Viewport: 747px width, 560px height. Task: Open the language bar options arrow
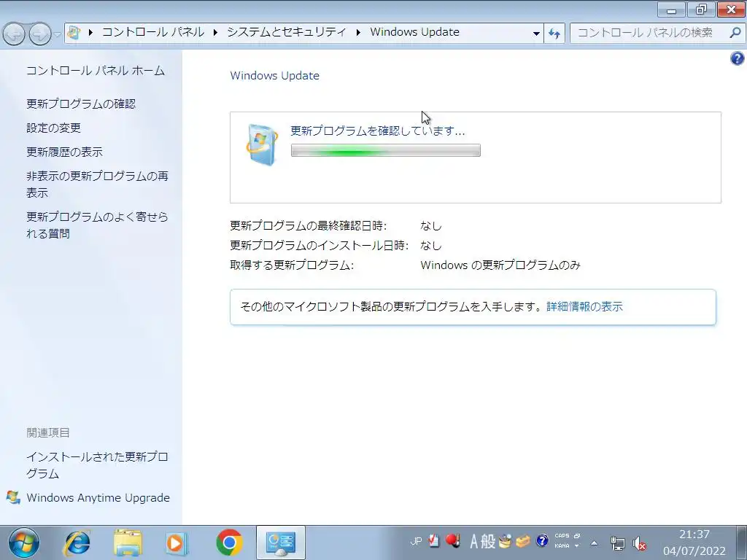click(576, 545)
